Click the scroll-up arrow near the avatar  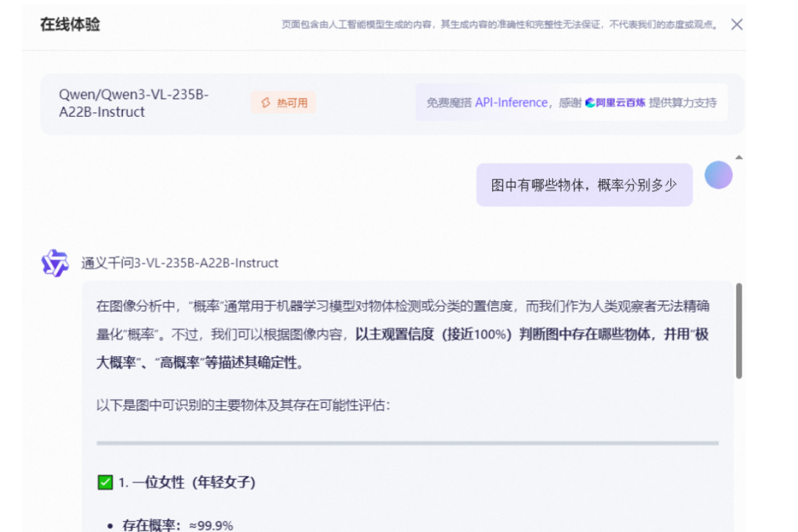point(739,157)
